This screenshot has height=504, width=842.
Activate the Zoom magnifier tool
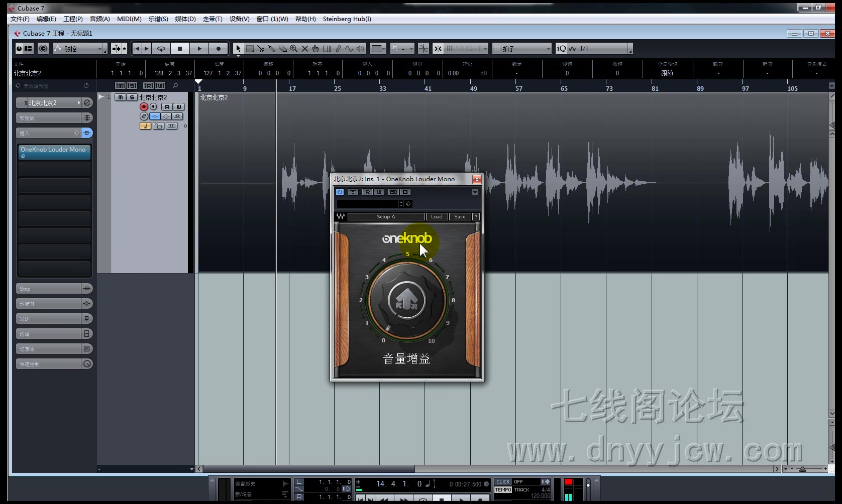pos(294,49)
